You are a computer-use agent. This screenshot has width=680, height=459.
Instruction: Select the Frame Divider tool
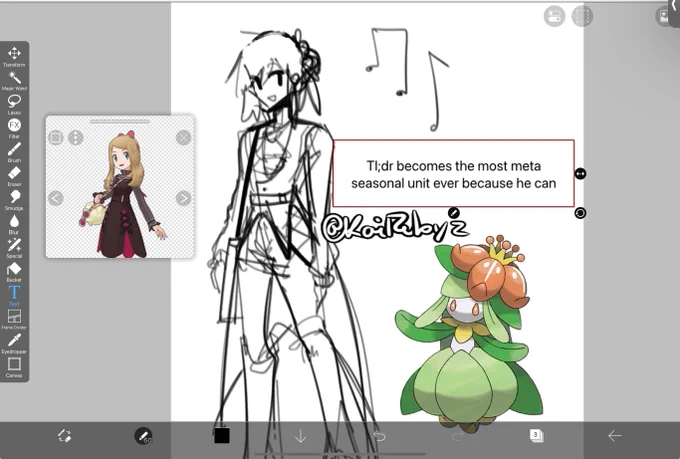tap(14, 319)
